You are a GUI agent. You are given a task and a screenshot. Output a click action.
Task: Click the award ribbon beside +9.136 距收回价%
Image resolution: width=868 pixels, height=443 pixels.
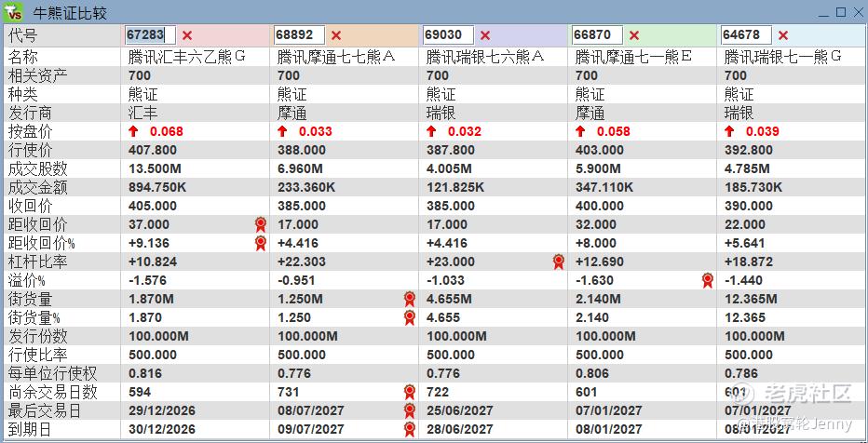click(x=261, y=243)
